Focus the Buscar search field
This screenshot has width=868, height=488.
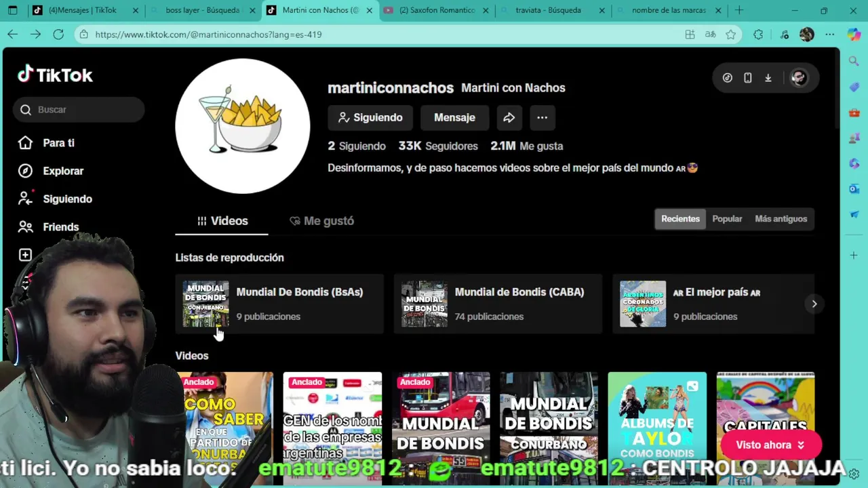pos(79,109)
